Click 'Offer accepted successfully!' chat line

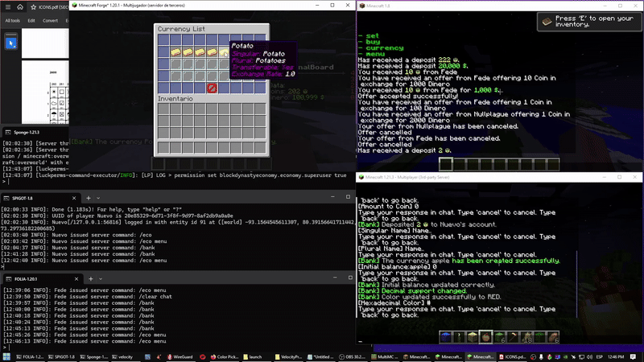[408, 96]
